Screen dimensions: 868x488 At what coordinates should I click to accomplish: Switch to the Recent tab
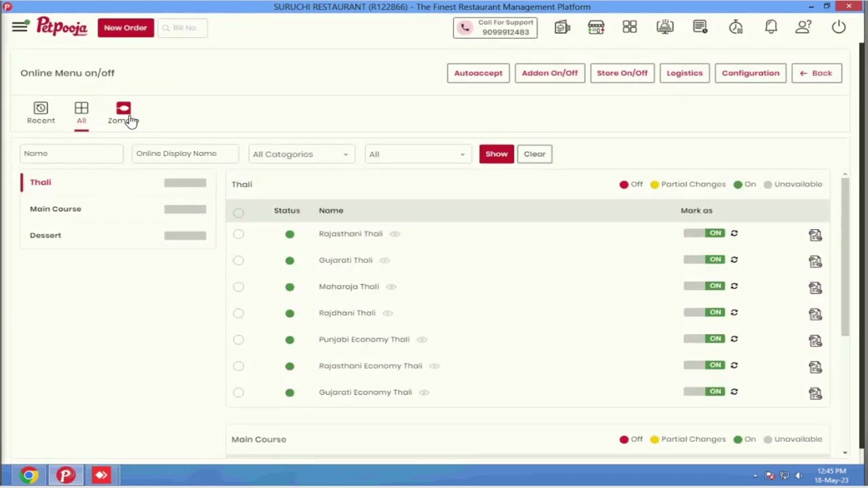click(41, 113)
